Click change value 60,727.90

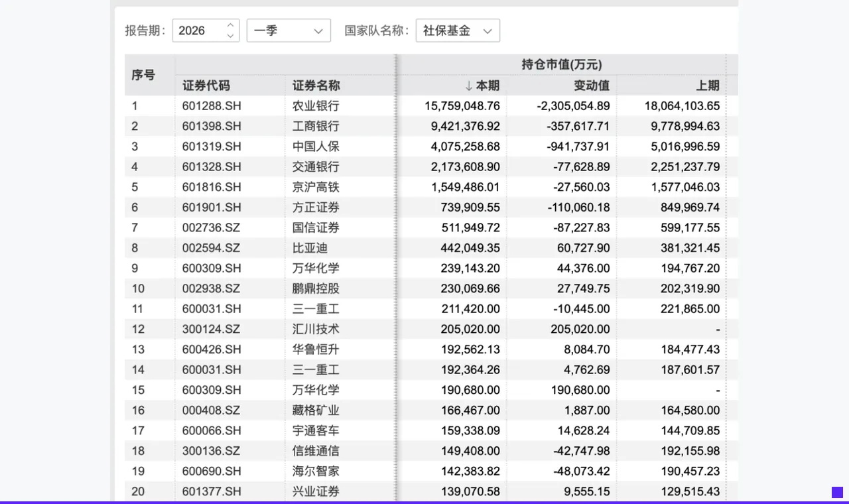tap(584, 248)
